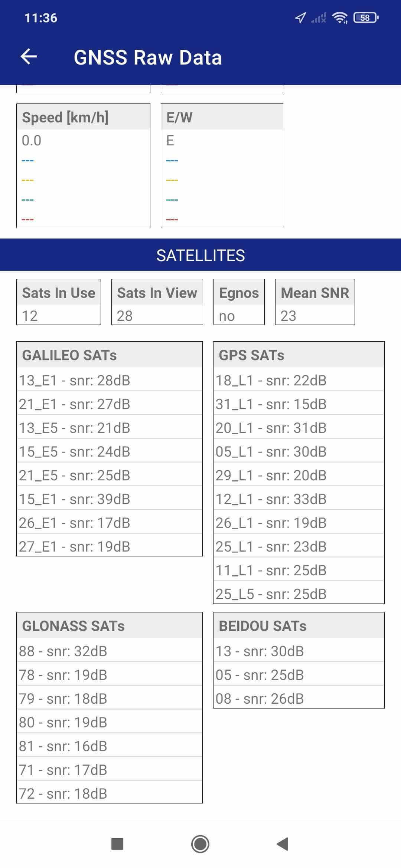This screenshot has width=401, height=868.
Task: Tap the Sats In View value
Action: 125,316
